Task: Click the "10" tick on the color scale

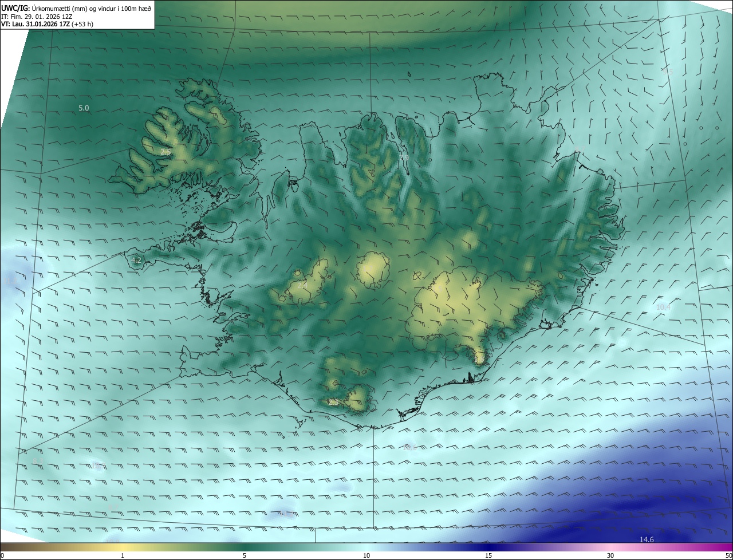Action: (x=366, y=555)
